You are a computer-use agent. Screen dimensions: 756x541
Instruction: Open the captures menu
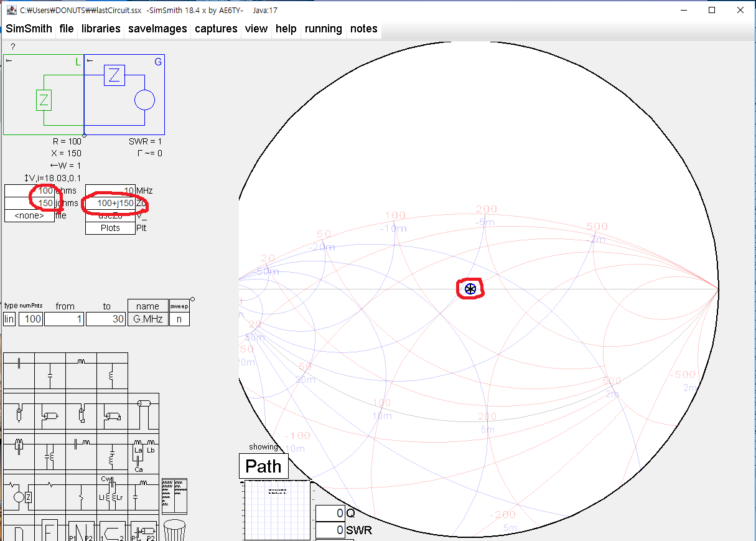216,29
